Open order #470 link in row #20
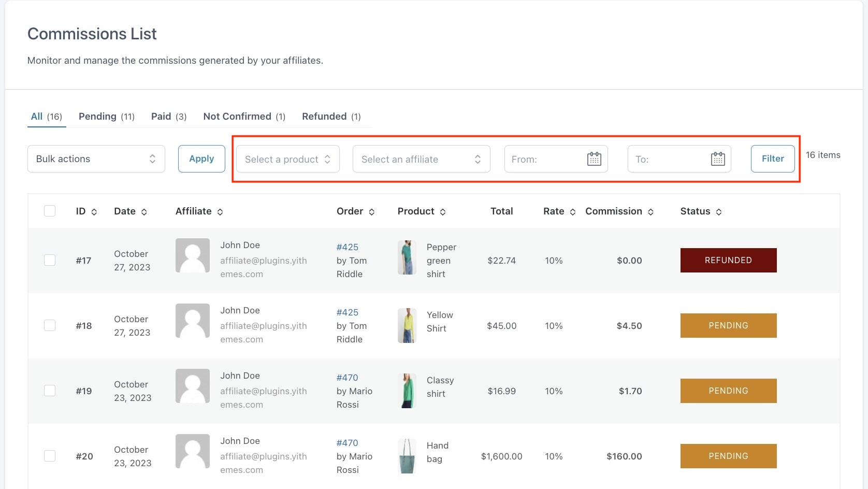 tap(348, 443)
